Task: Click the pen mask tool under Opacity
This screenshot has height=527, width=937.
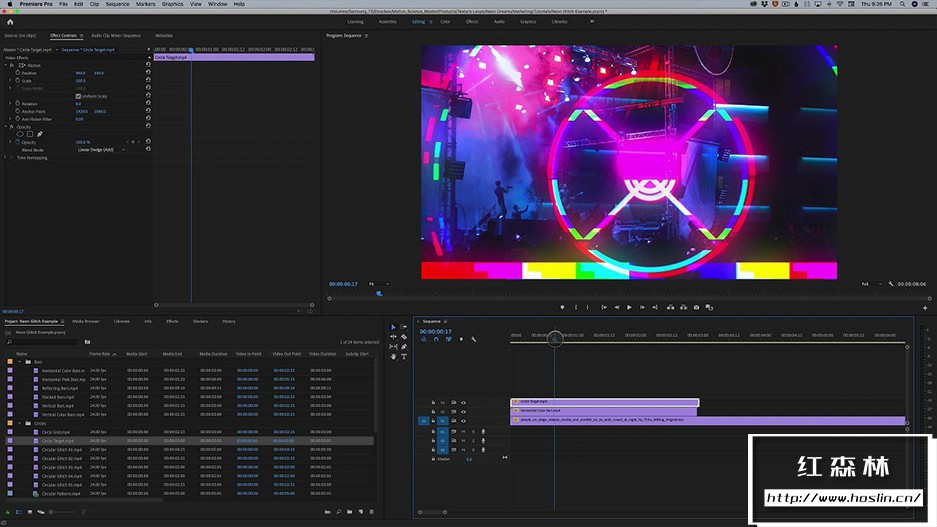Action: pos(39,134)
